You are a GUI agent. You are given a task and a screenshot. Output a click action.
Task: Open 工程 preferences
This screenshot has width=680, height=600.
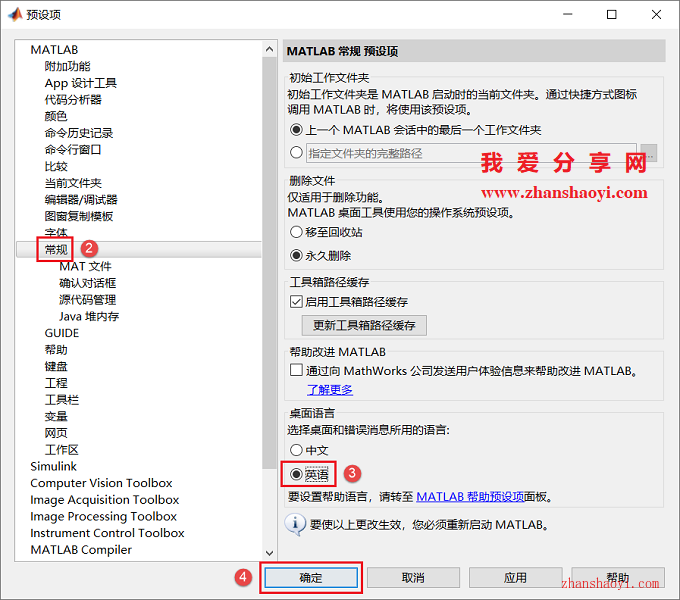(56, 383)
